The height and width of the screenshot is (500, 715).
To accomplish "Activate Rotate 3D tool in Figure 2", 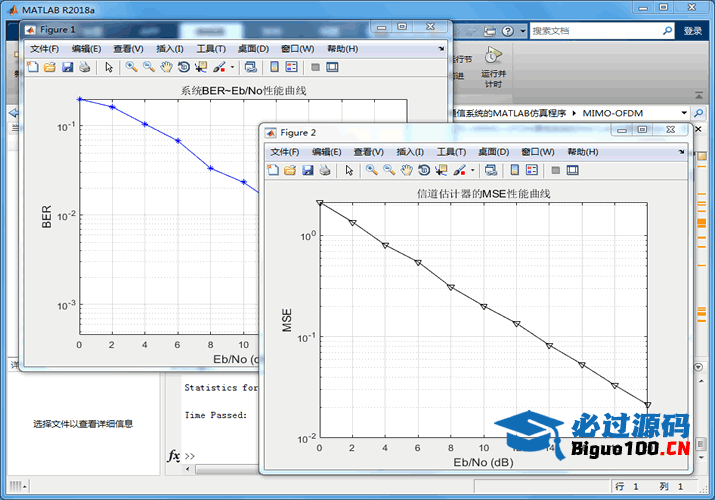I will [x=423, y=170].
